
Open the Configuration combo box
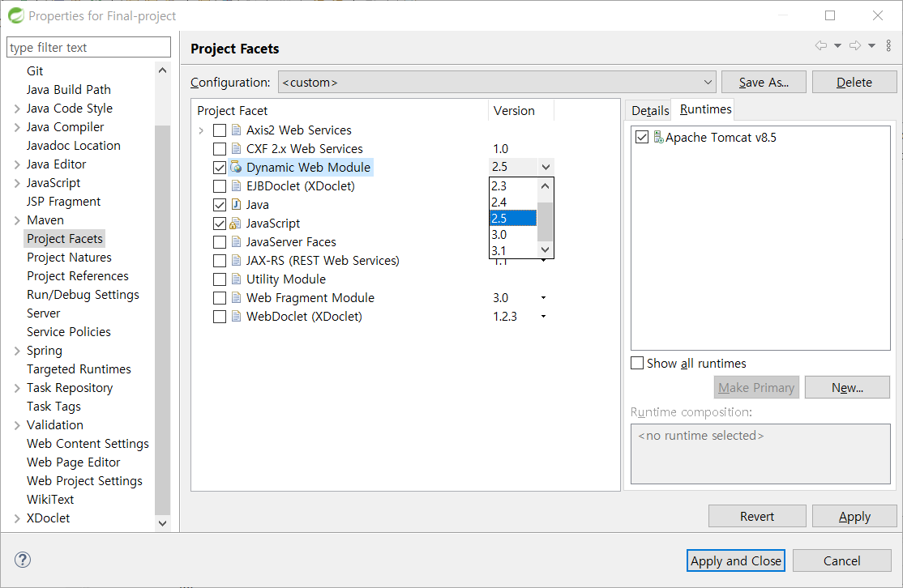click(x=497, y=83)
